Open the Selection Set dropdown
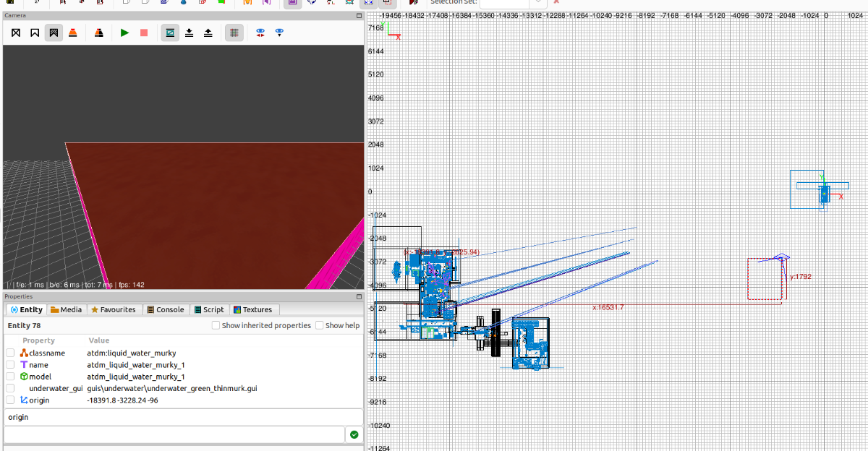868x451 pixels. (x=539, y=2)
